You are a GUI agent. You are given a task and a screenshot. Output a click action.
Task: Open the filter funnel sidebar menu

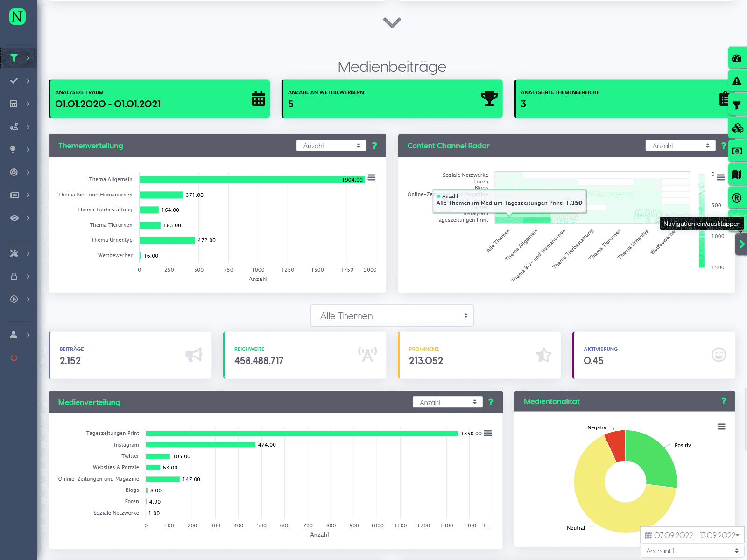(x=19, y=58)
